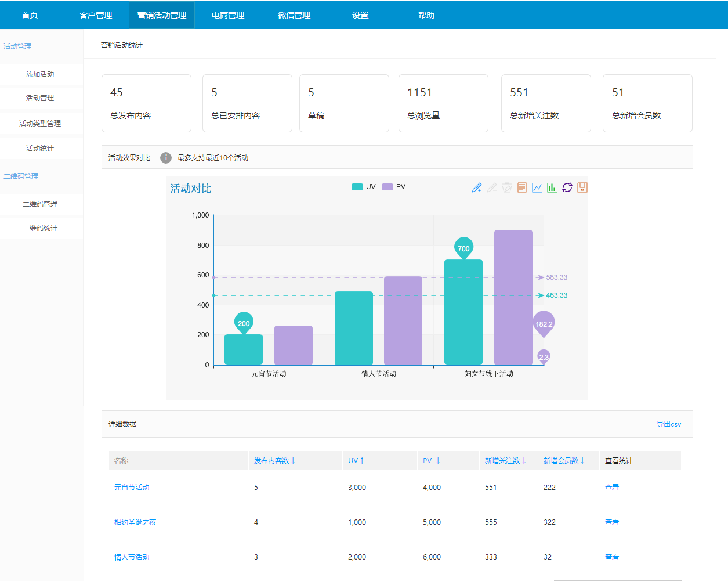Click the 1151 总浏览量 stat card

(x=443, y=103)
